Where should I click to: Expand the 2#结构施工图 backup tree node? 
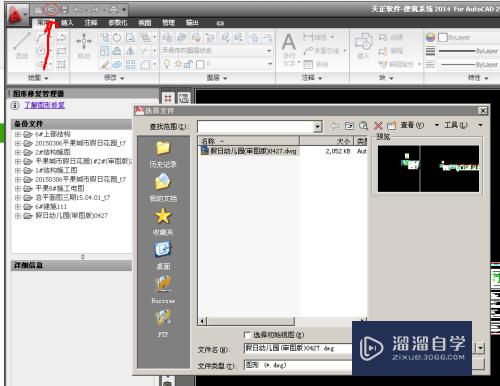pos(18,152)
